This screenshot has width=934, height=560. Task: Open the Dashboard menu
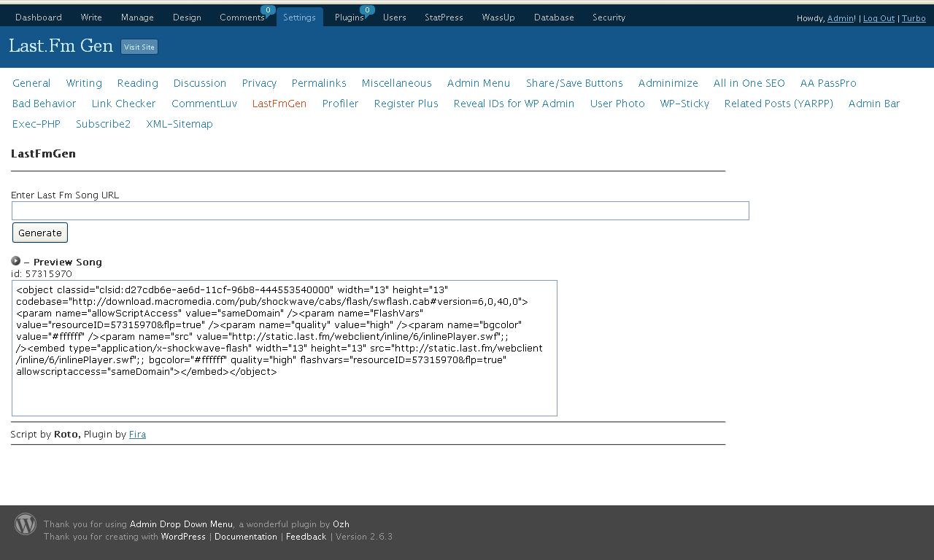point(38,17)
